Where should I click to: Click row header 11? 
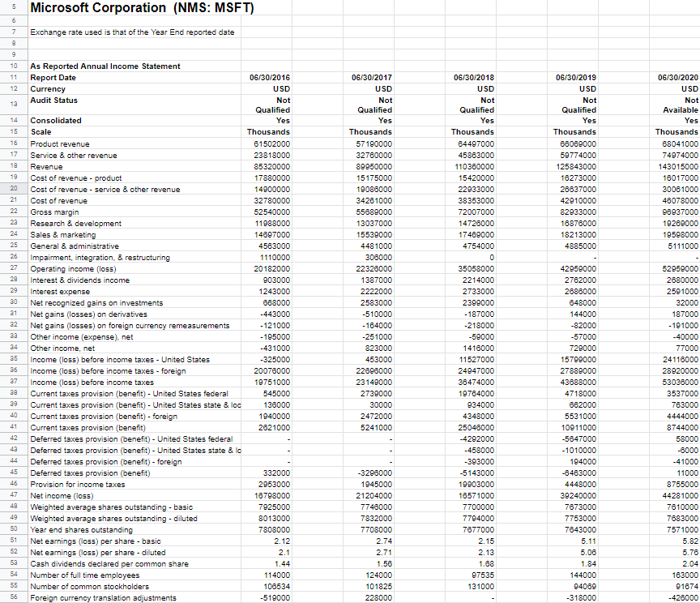click(x=15, y=77)
